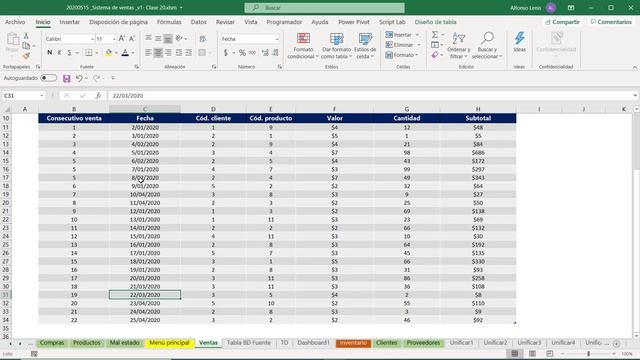640x360 pixels.
Task: Adjust the zoom slider in status bar
Action: (589, 354)
